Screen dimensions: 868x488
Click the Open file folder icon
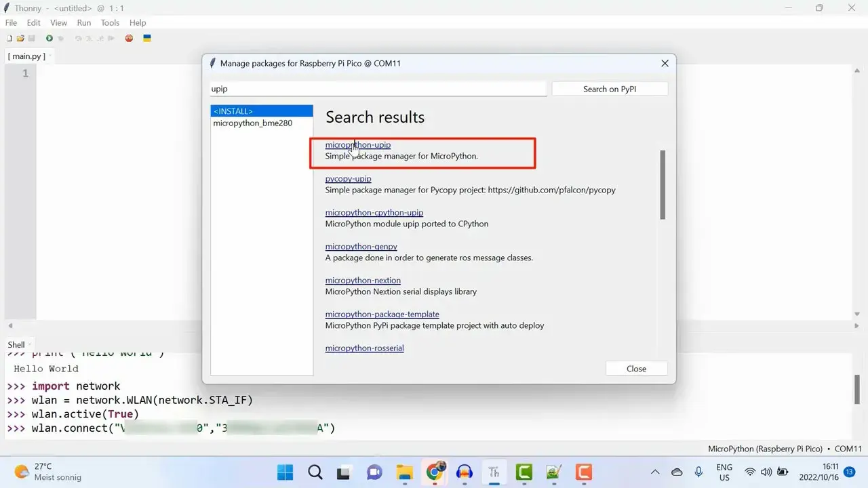click(x=20, y=39)
